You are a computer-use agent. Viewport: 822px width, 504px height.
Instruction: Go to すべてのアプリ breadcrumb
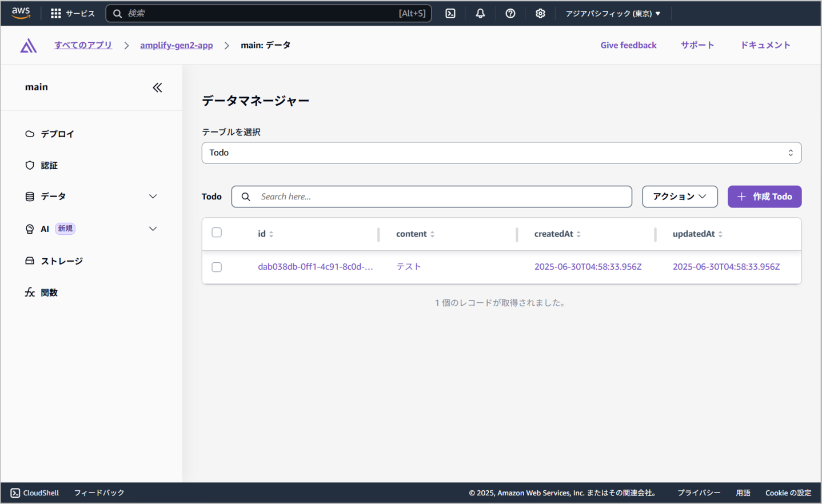(83, 45)
